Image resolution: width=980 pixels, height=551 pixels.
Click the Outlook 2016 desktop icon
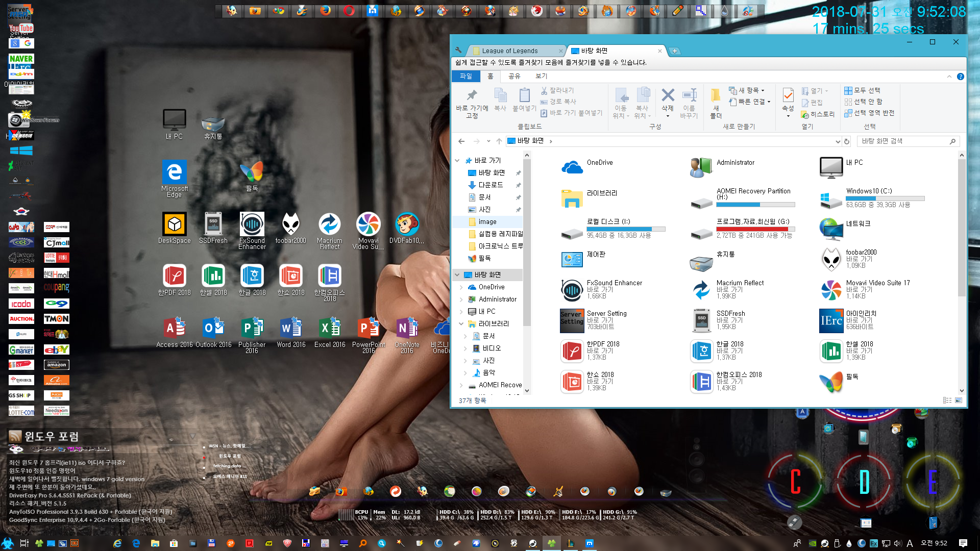(x=213, y=332)
